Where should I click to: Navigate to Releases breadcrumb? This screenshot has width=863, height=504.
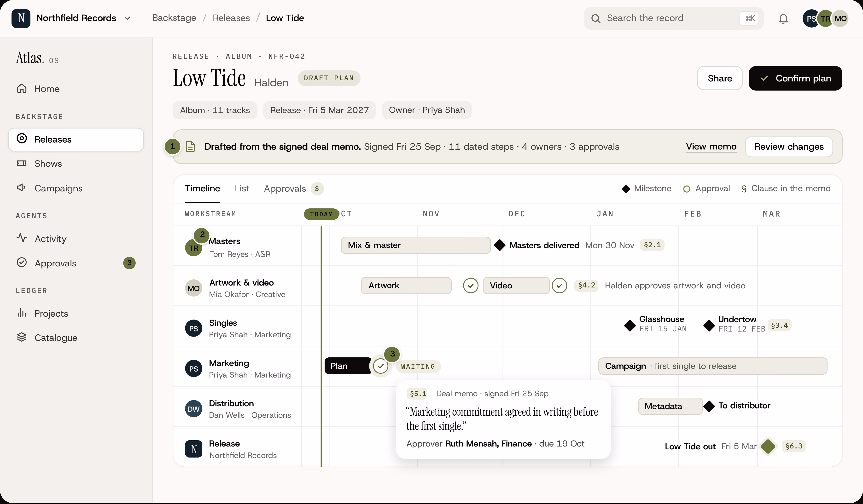tap(231, 18)
